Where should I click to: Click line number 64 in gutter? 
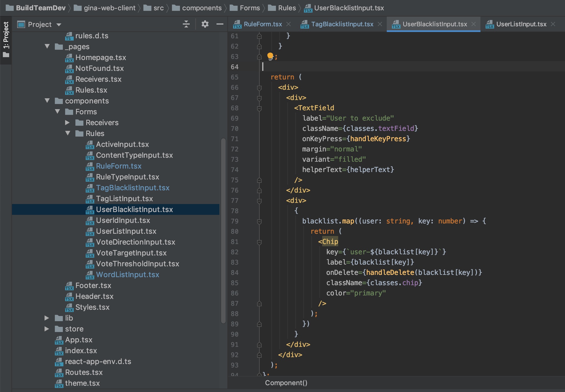(235, 67)
